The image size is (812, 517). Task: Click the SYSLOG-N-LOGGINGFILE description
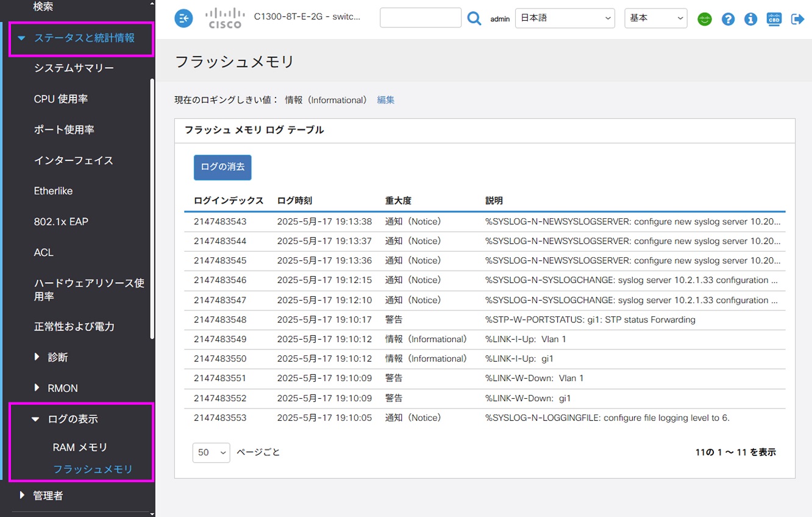[607, 418]
